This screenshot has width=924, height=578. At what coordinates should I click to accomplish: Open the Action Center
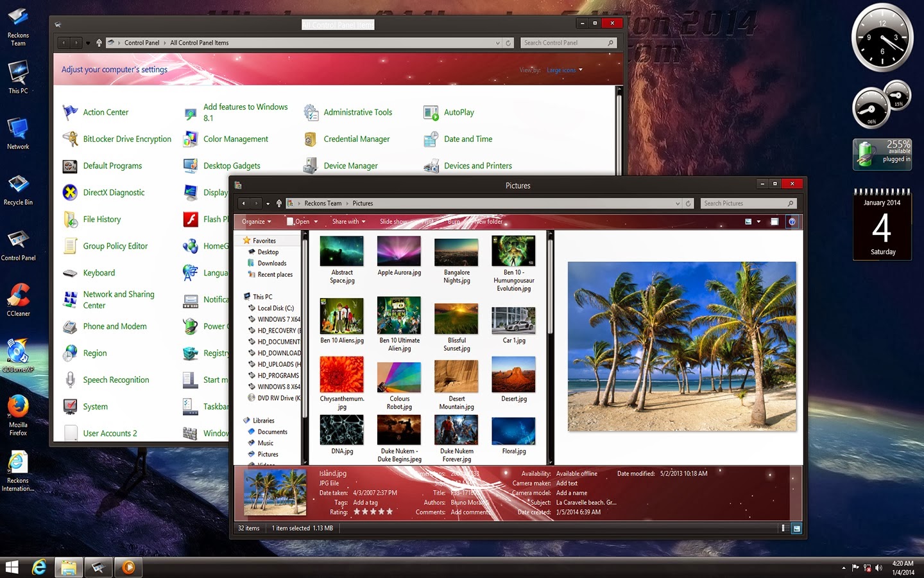coord(105,112)
